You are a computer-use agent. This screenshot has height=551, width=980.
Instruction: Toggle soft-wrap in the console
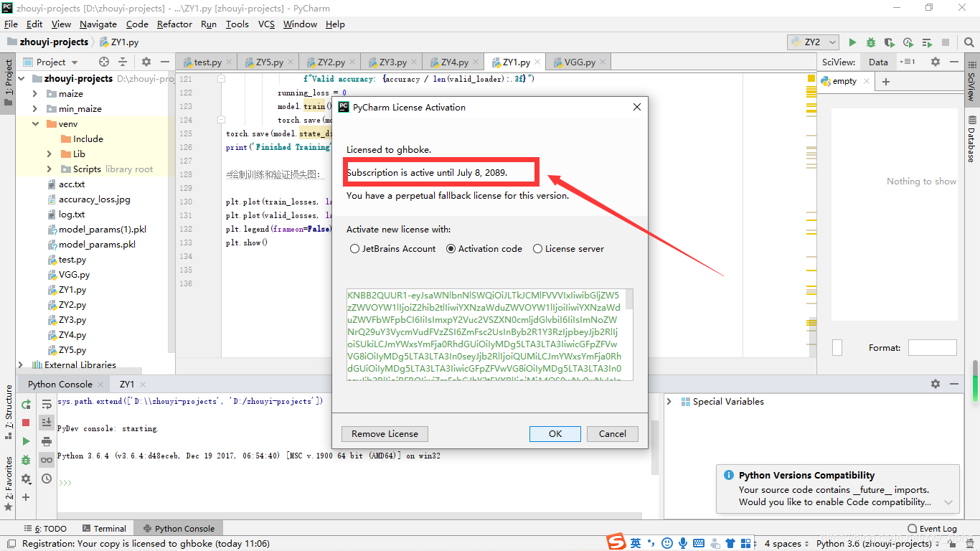tap(47, 405)
